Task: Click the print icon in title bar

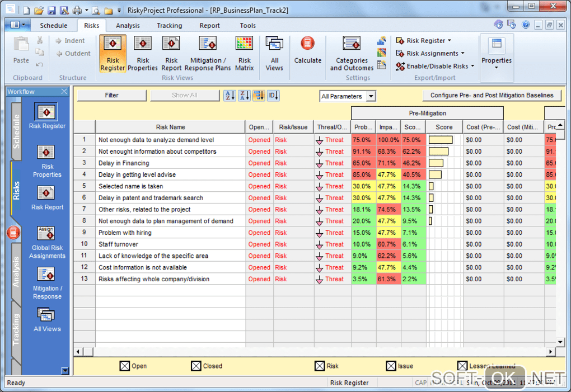Action: tap(77, 11)
